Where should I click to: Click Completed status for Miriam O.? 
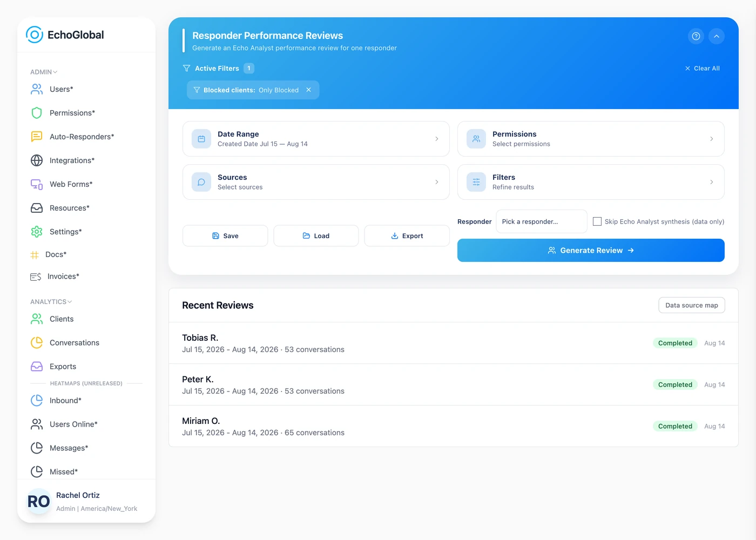click(x=675, y=426)
